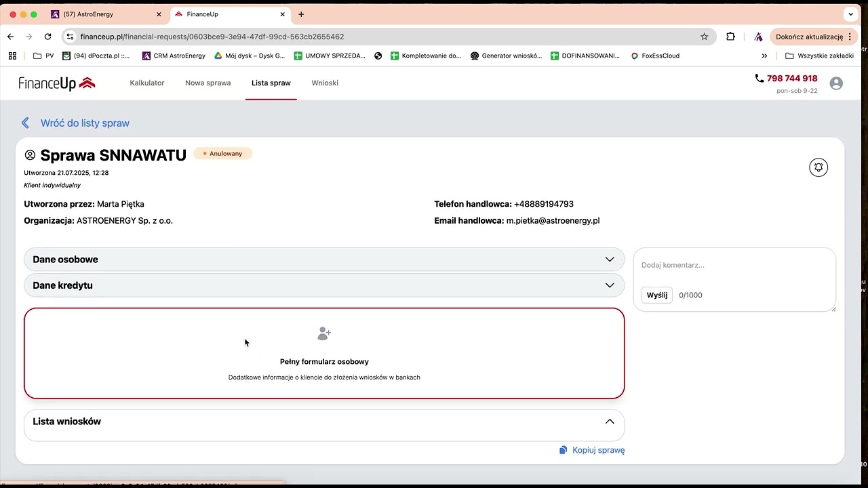Go to the Wnioski tab
The height and width of the screenshot is (488, 868).
(325, 83)
